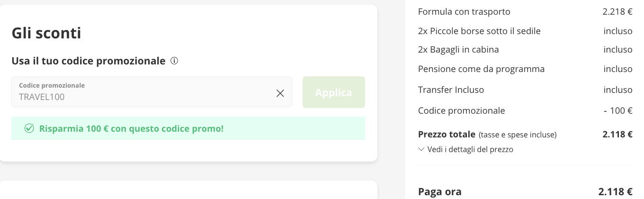Click the Transfer Incluso item
644x199 pixels.
451,90
